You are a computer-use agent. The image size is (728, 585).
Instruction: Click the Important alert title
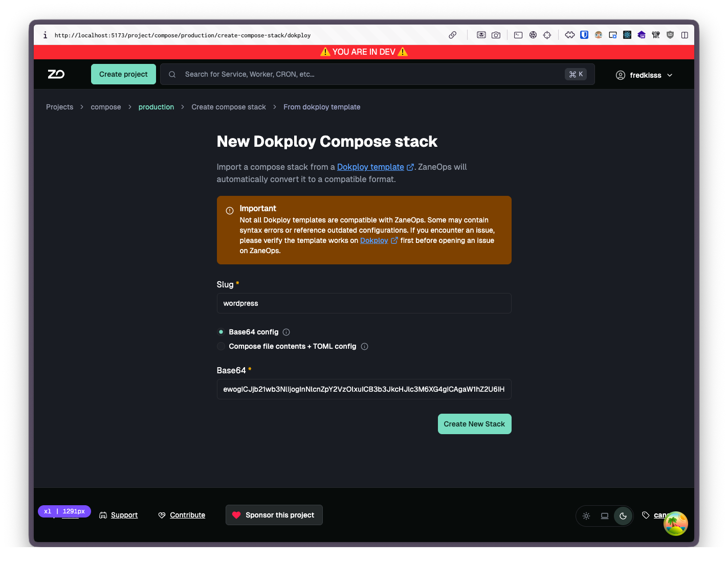pyautogui.click(x=258, y=209)
